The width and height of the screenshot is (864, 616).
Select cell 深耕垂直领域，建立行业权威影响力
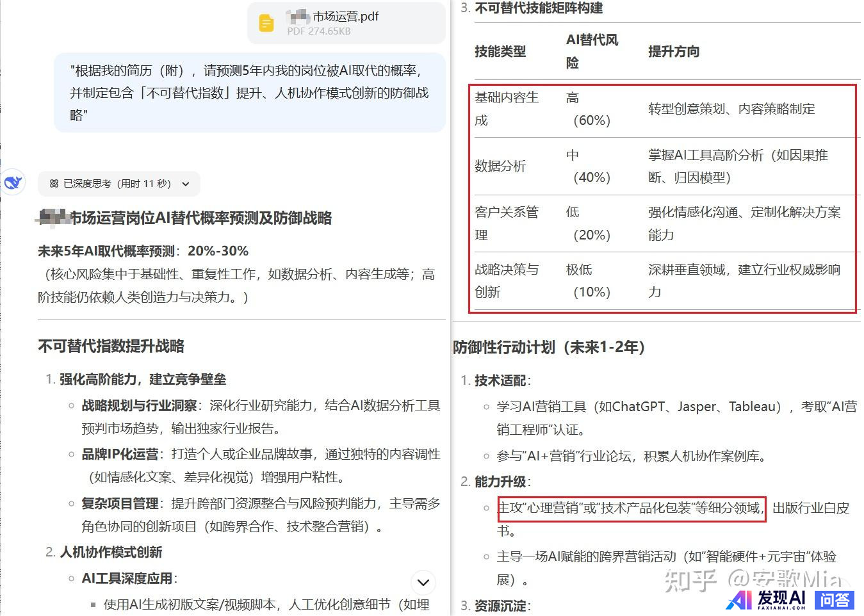click(x=744, y=280)
